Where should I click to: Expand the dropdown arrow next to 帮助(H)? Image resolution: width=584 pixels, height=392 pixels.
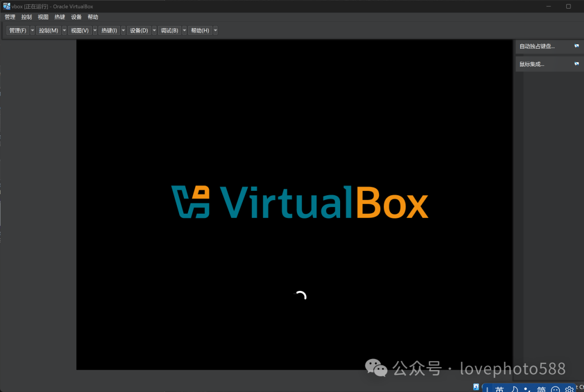coord(215,30)
